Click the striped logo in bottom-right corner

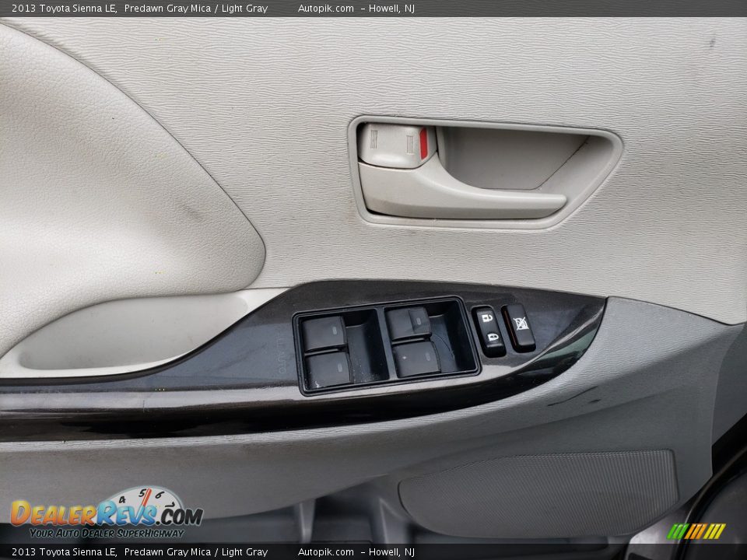click(696, 531)
